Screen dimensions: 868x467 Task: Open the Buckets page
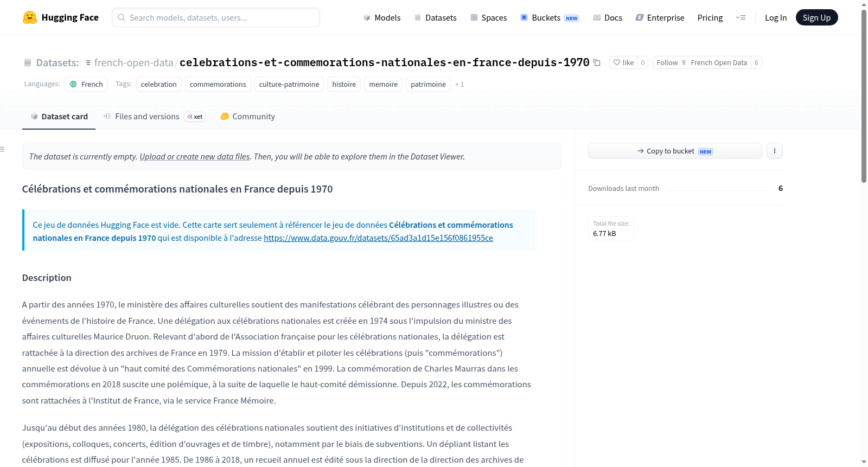click(550, 17)
